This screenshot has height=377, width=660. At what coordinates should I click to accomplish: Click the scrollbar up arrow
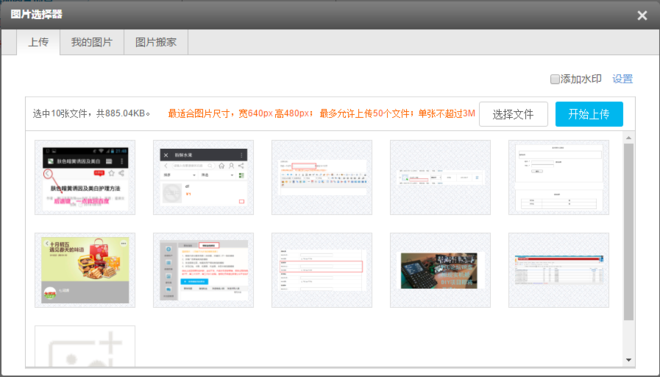(x=628, y=138)
